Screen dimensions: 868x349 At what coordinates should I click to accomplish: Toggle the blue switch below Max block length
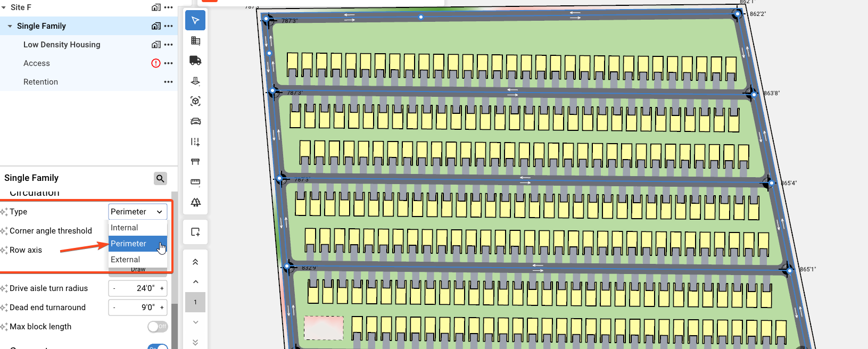[158, 347]
